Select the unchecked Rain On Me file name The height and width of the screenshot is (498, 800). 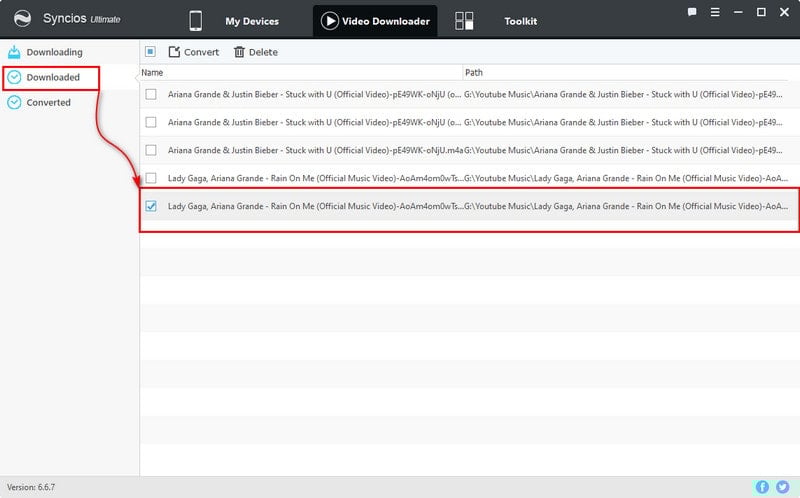(315, 178)
